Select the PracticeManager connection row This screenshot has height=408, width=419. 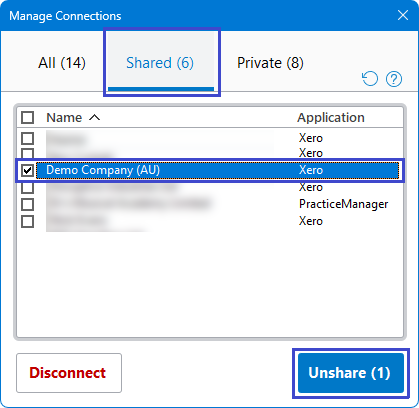(x=210, y=204)
